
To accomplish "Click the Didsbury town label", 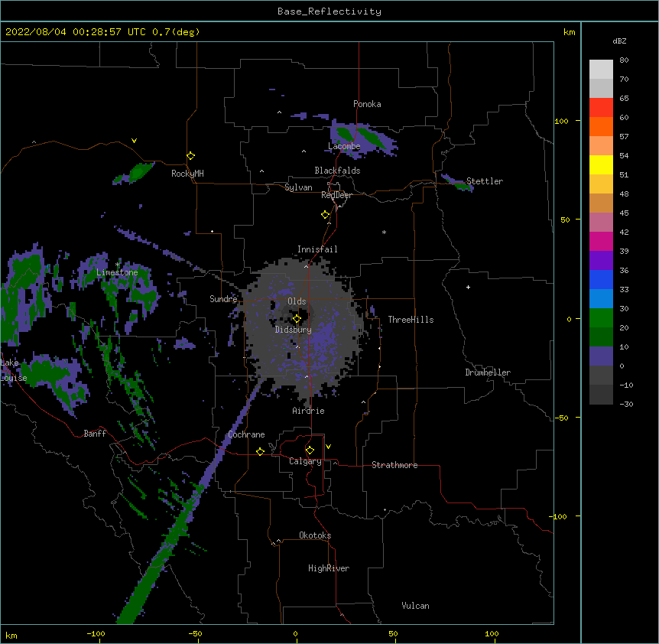I will (294, 330).
